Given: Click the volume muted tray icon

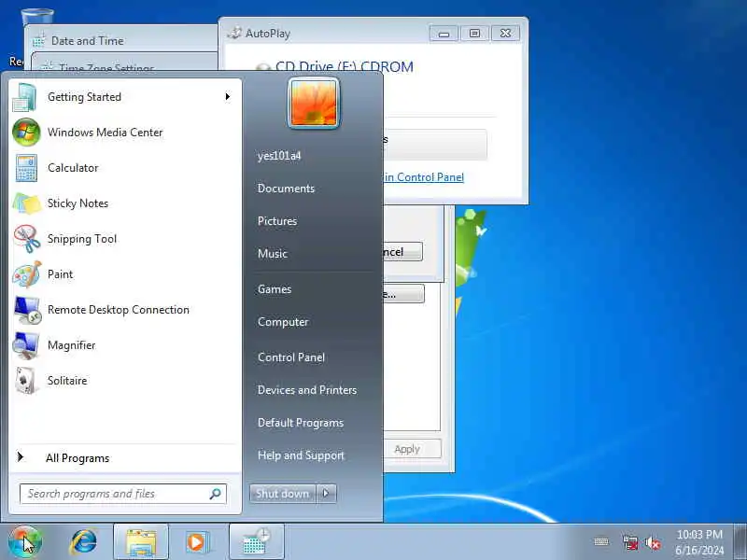Looking at the screenshot, I should tap(653, 542).
